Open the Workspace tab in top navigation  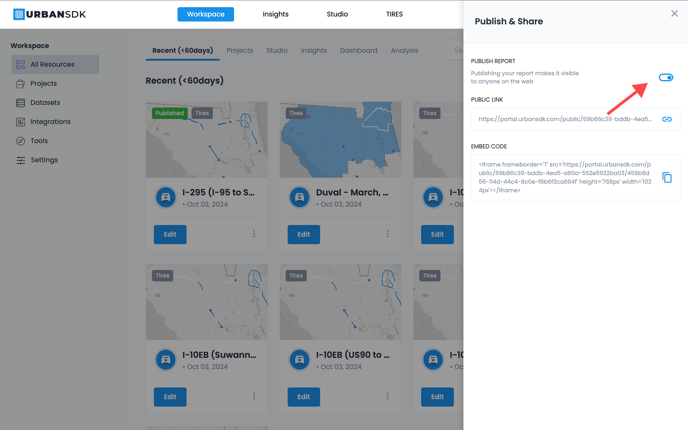[x=205, y=14]
